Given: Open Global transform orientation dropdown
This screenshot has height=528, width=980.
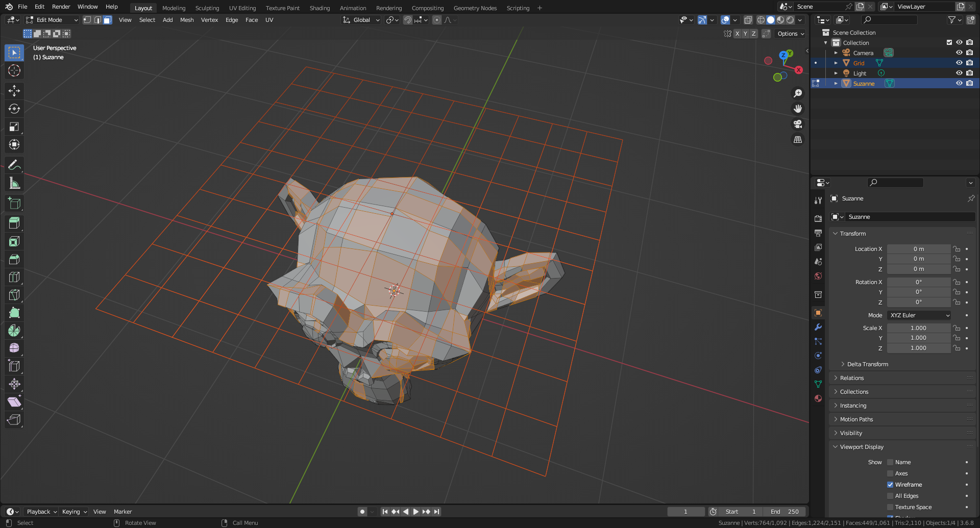Looking at the screenshot, I should pyautogui.click(x=361, y=20).
